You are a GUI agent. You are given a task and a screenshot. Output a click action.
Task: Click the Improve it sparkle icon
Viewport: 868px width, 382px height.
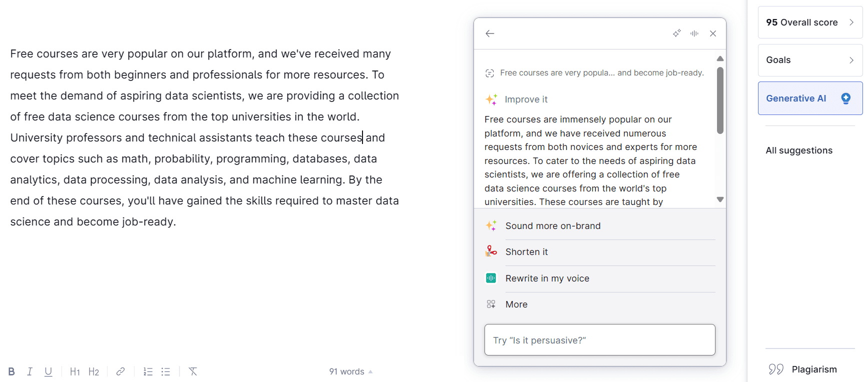[x=491, y=99]
